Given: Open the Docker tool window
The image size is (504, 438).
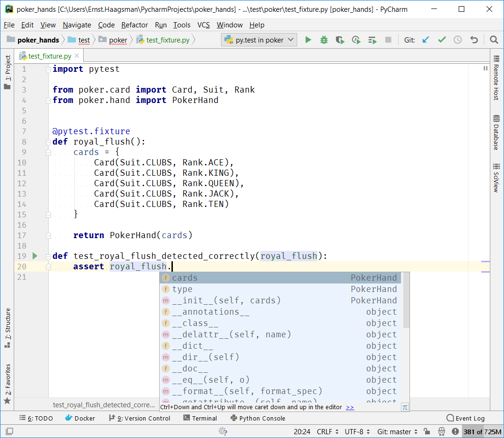Looking at the screenshot, I should pos(80,418).
